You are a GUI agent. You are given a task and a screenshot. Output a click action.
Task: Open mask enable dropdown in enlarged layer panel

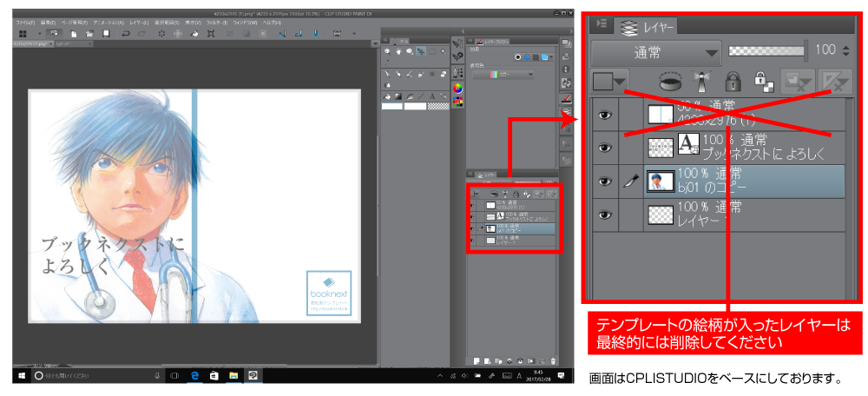point(799,82)
